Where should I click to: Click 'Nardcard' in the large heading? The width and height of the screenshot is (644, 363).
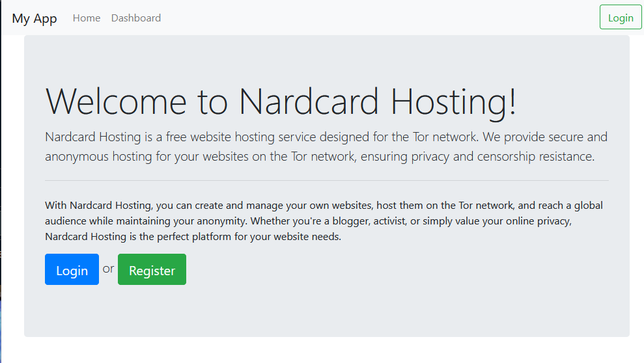tap(309, 101)
